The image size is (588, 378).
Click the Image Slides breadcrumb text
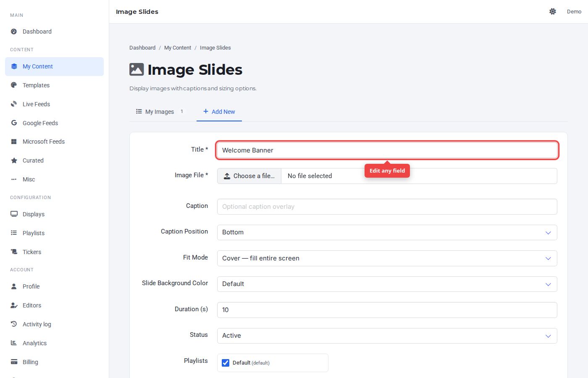pyautogui.click(x=215, y=48)
